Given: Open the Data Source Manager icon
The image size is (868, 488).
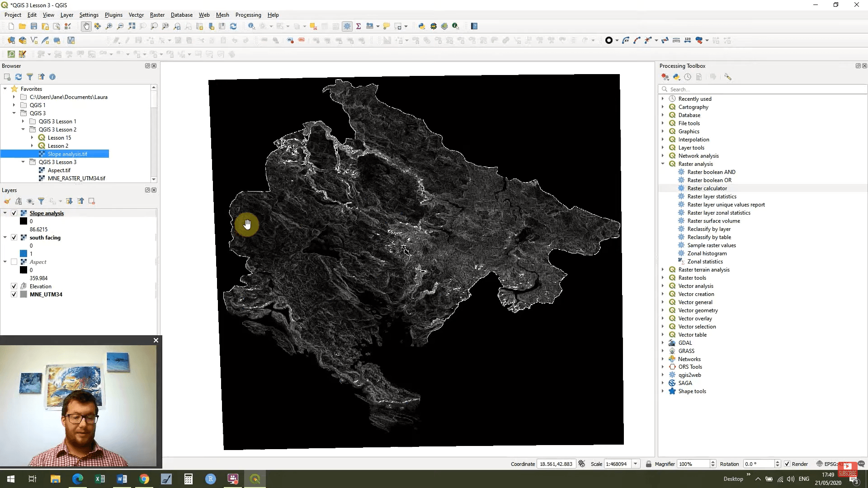Looking at the screenshot, I should coord(11,40).
